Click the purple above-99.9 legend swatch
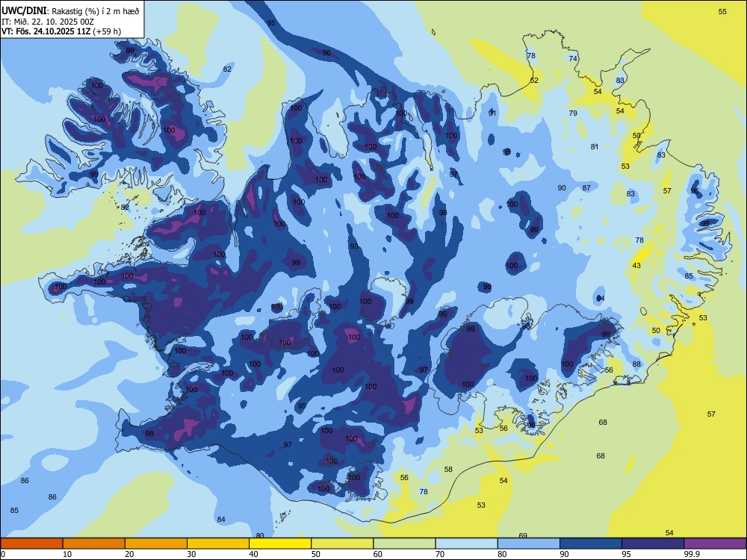 coord(715,544)
